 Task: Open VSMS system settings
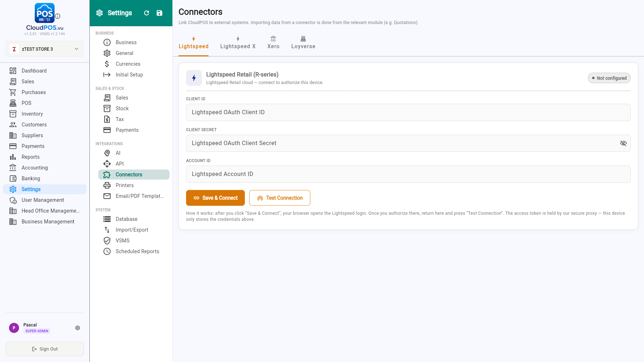coord(134,241)
